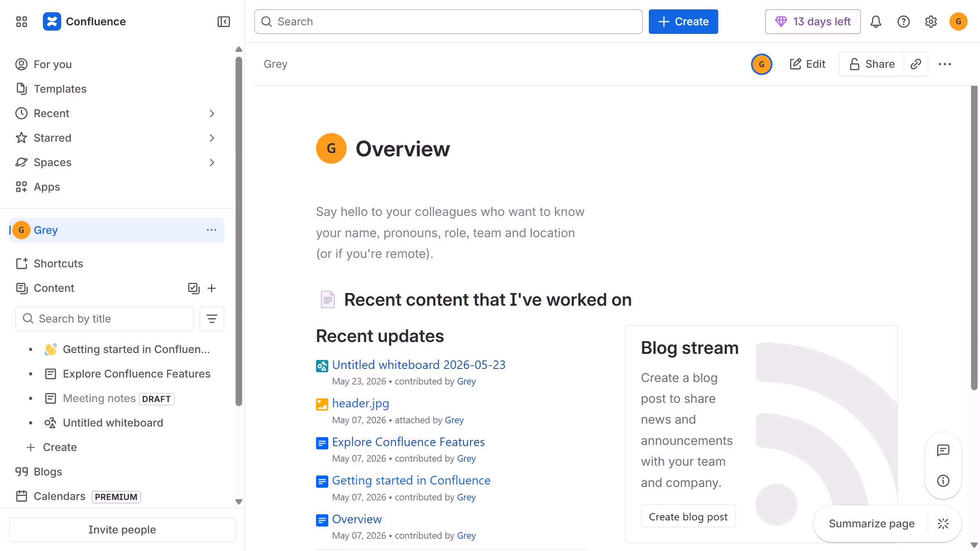Collapse the sidebar with the panel icon

click(x=223, y=22)
